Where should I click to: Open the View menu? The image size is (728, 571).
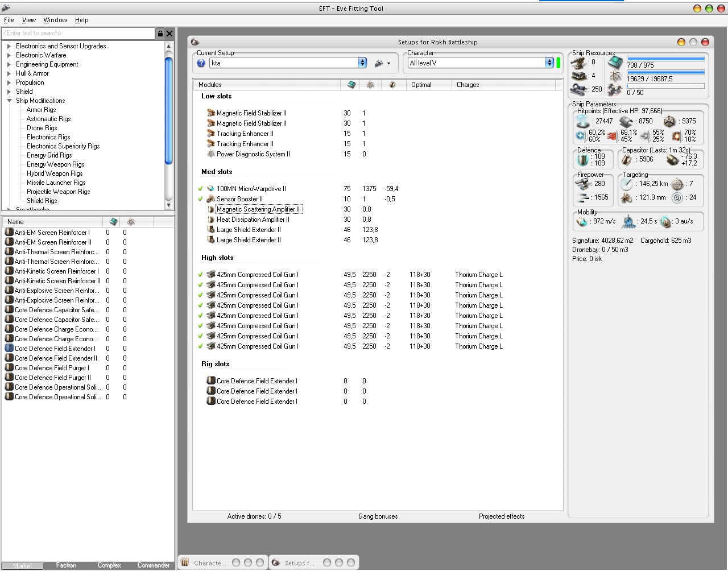pos(29,20)
